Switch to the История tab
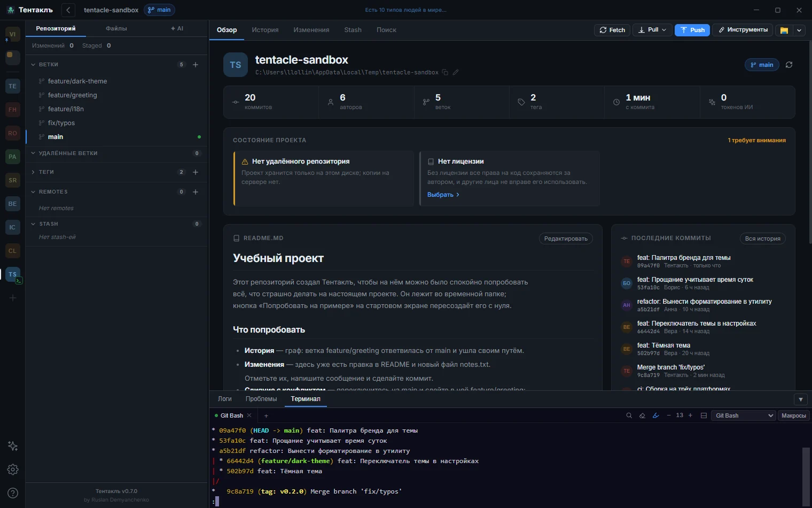This screenshot has height=508, width=812. coord(265,30)
